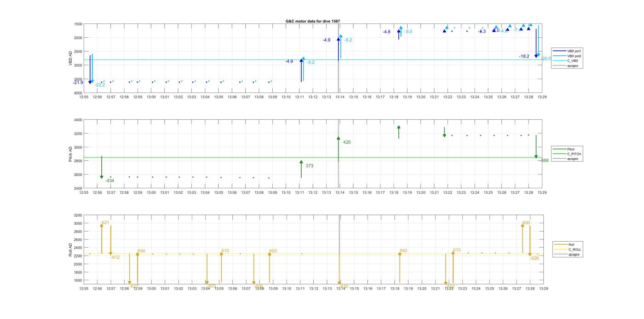This screenshot has height=319, width=644.
Task: Click the '-4.8' VBD data label
Action: [x=386, y=32]
